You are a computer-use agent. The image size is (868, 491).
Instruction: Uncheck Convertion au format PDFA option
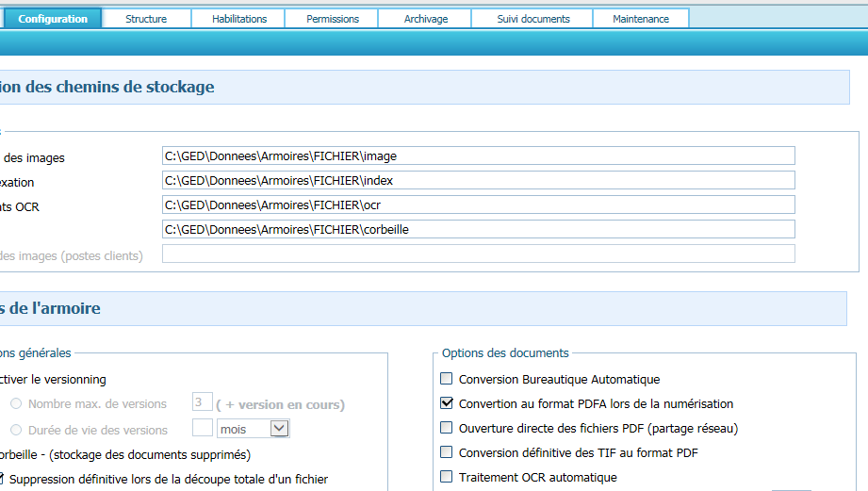[447, 403]
